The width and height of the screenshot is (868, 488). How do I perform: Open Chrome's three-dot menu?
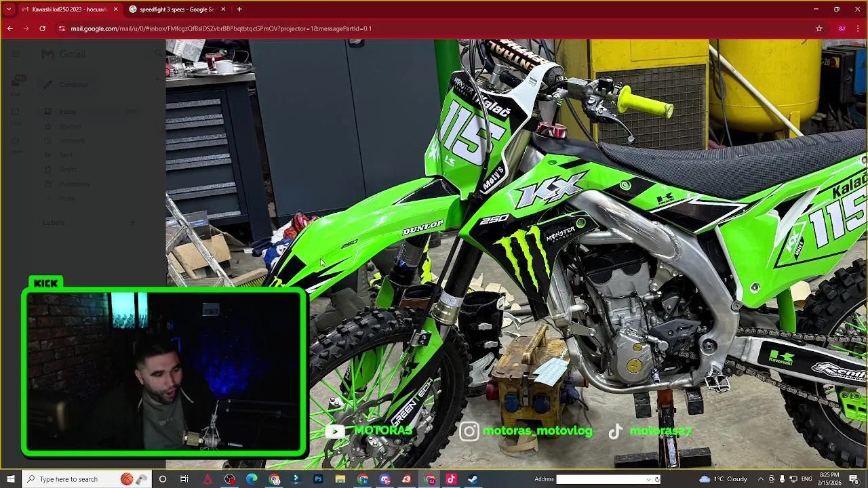click(x=859, y=28)
